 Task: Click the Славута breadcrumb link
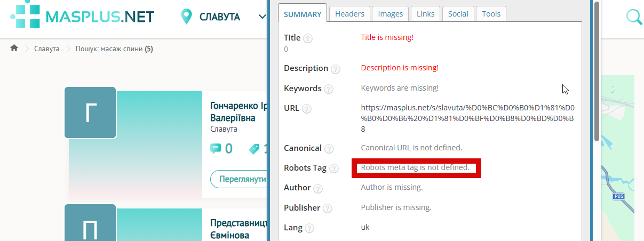47,49
